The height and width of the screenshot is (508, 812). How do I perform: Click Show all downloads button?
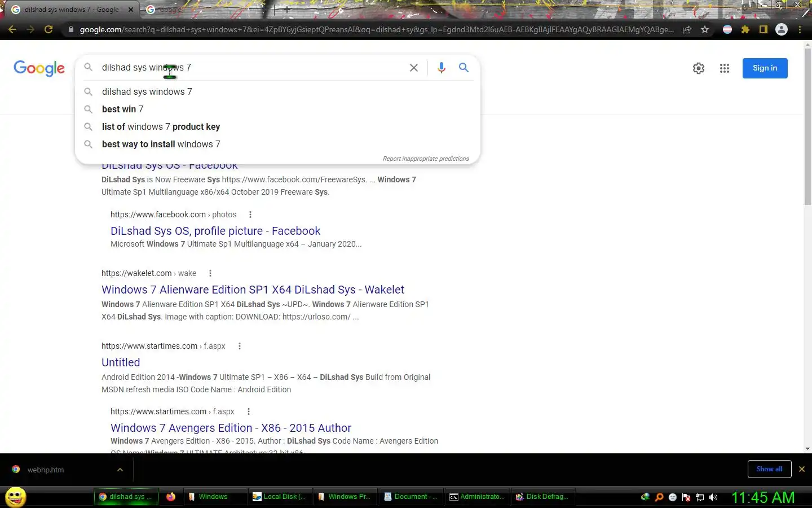coord(769,469)
